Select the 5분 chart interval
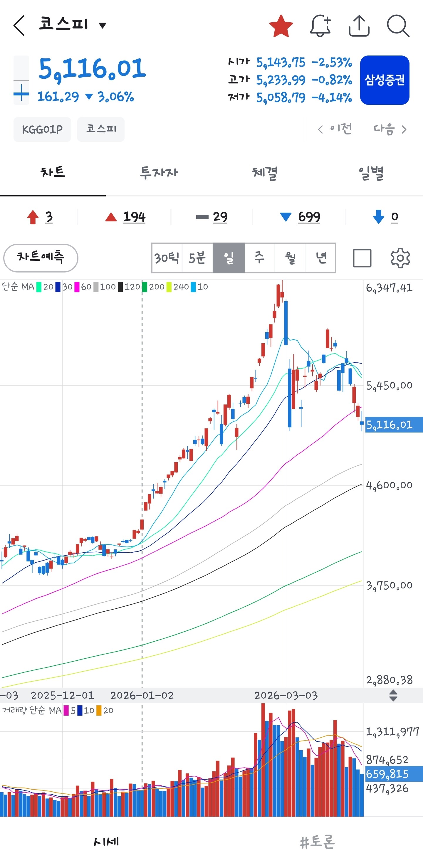 (x=197, y=258)
